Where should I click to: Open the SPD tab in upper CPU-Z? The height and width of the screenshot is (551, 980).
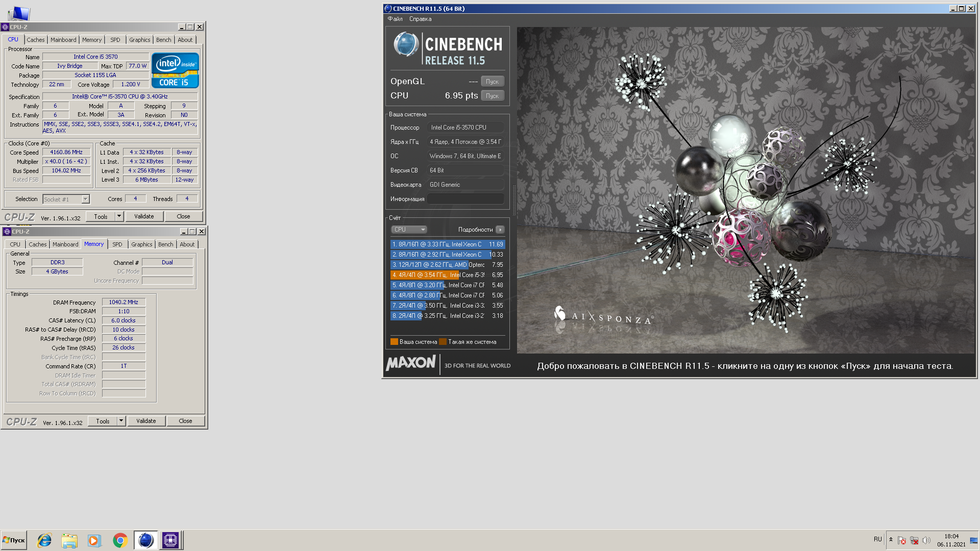pyautogui.click(x=115, y=40)
